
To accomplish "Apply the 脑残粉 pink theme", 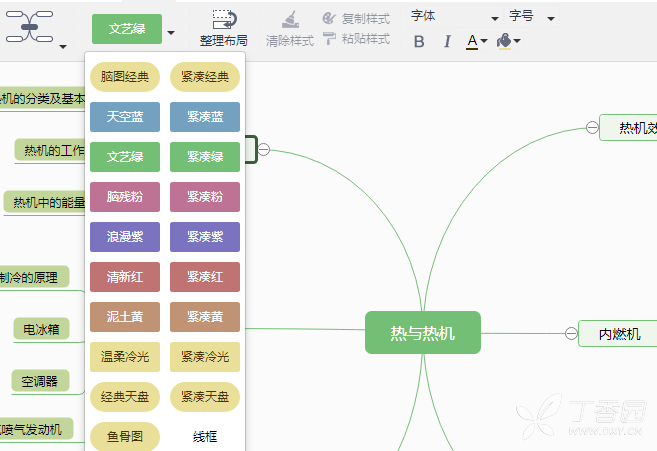I will coord(125,197).
